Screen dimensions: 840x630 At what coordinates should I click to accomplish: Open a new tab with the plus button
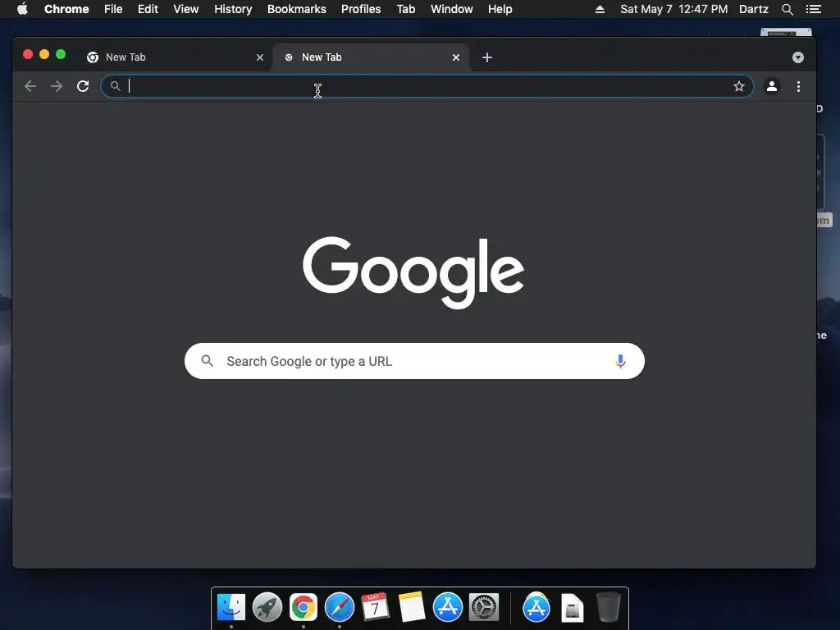click(x=487, y=57)
